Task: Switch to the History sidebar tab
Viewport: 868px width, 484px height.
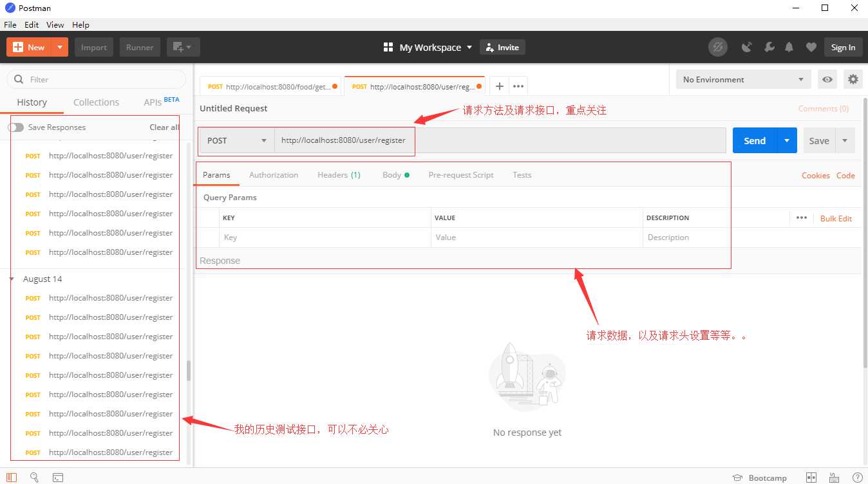Action: (32, 102)
